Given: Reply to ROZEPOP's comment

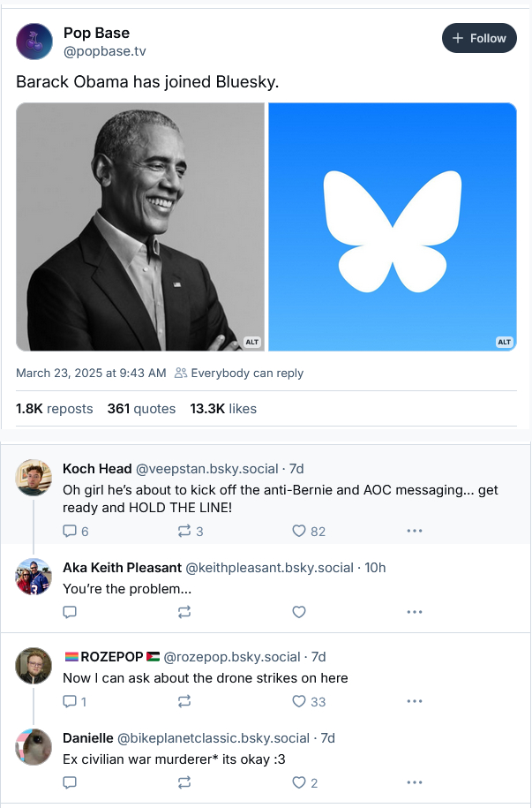Looking at the screenshot, I should pos(71,701).
